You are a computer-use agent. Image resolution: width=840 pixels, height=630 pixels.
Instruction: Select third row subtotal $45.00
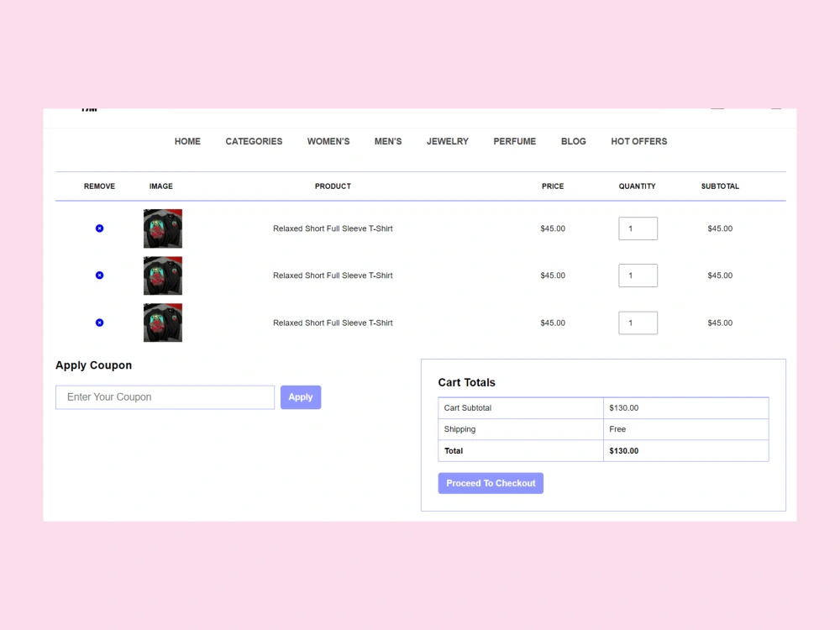coord(720,323)
